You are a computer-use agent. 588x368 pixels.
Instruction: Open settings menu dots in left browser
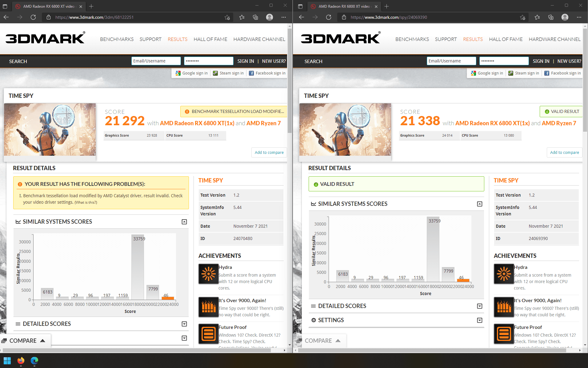click(x=284, y=17)
